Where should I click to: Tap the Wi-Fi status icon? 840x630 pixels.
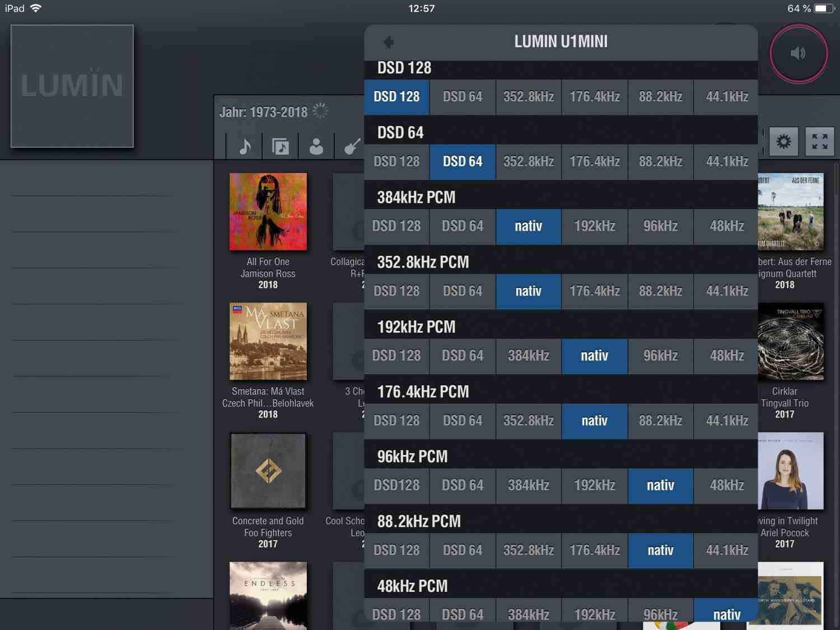coord(36,8)
